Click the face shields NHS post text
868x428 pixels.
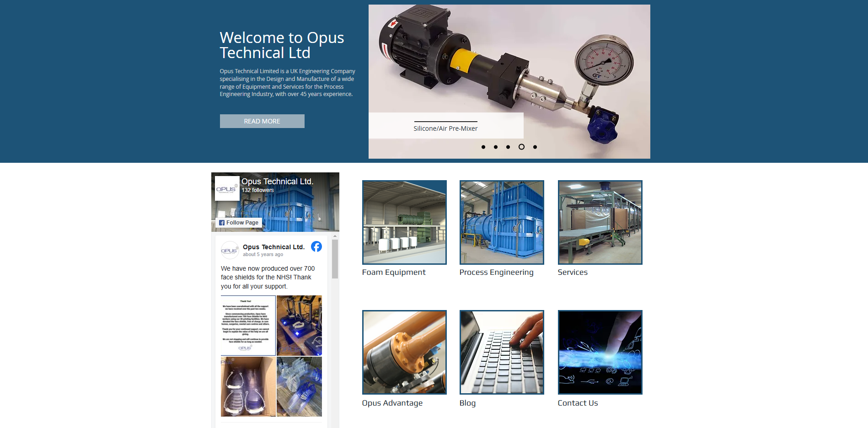268,277
